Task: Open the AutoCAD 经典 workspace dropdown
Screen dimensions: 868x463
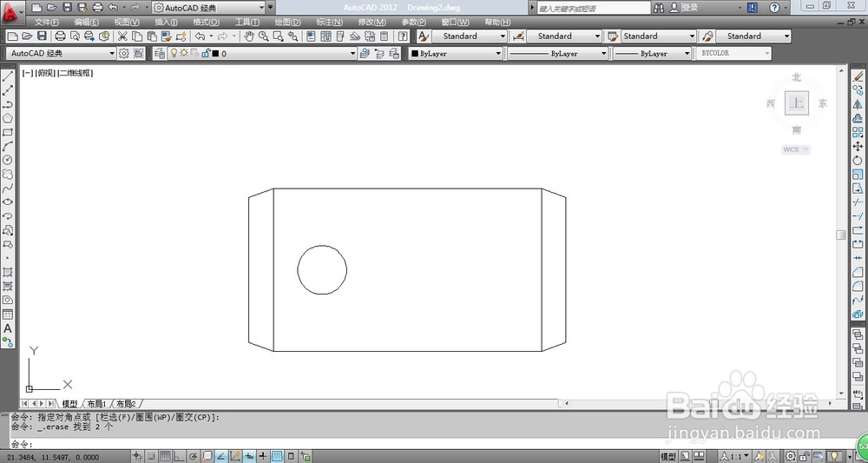Action: [62, 53]
